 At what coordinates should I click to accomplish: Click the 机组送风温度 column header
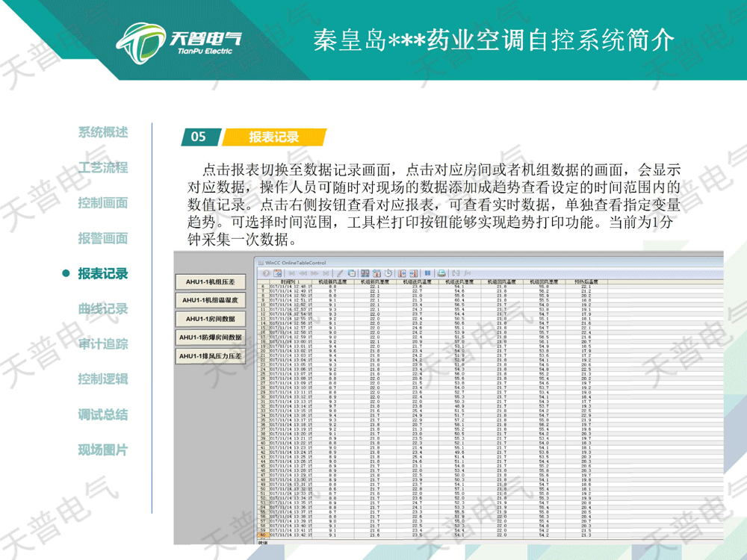418,282
